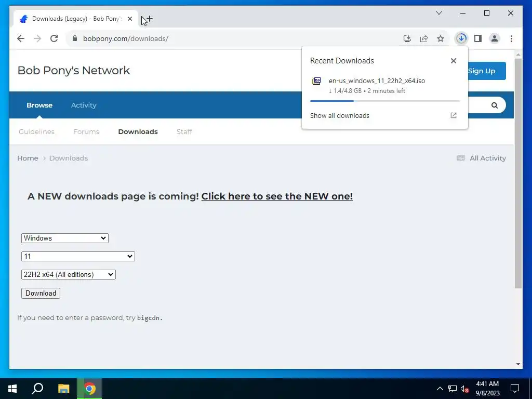Image resolution: width=532 pixels, height=399 pixels.
Task: Open the Chrome profile avatar
Action: coord(495,38)
